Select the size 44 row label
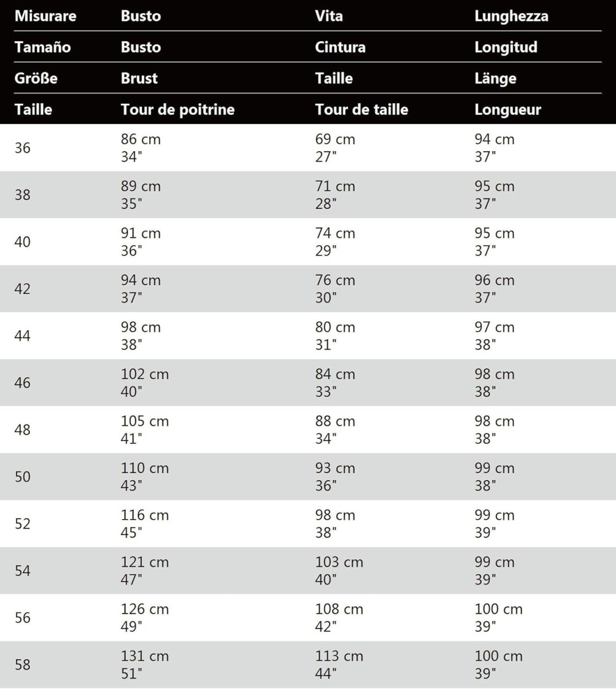Screen dimensions: 616x689 [x=22, y=336]
